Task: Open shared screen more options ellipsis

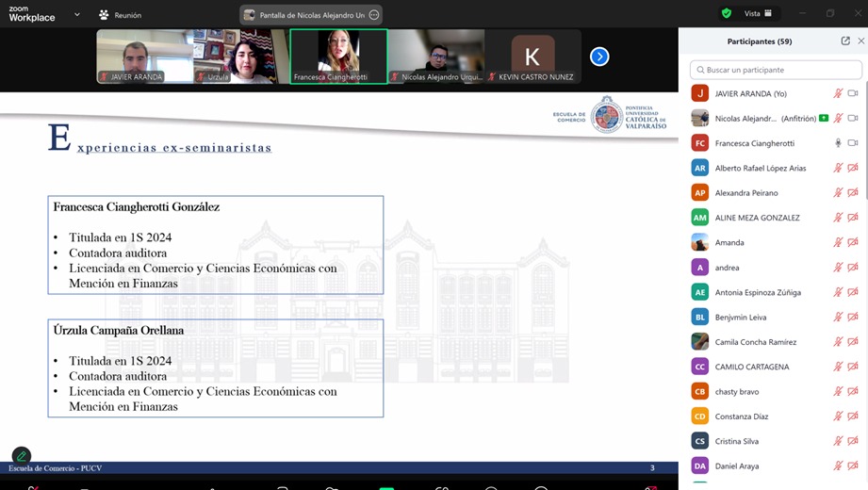Action: point(374,15)
